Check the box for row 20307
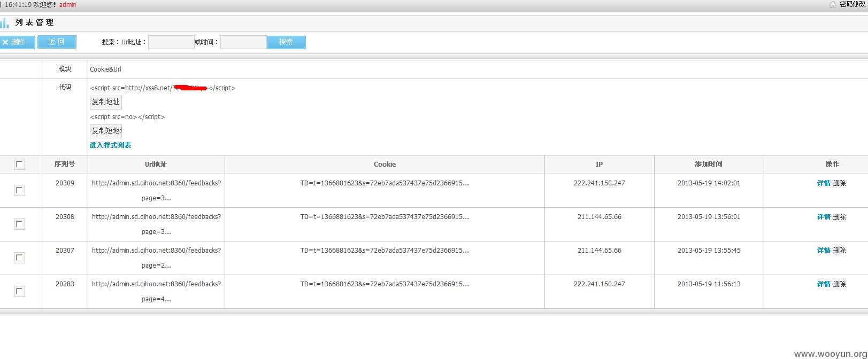 coord(20,258)
